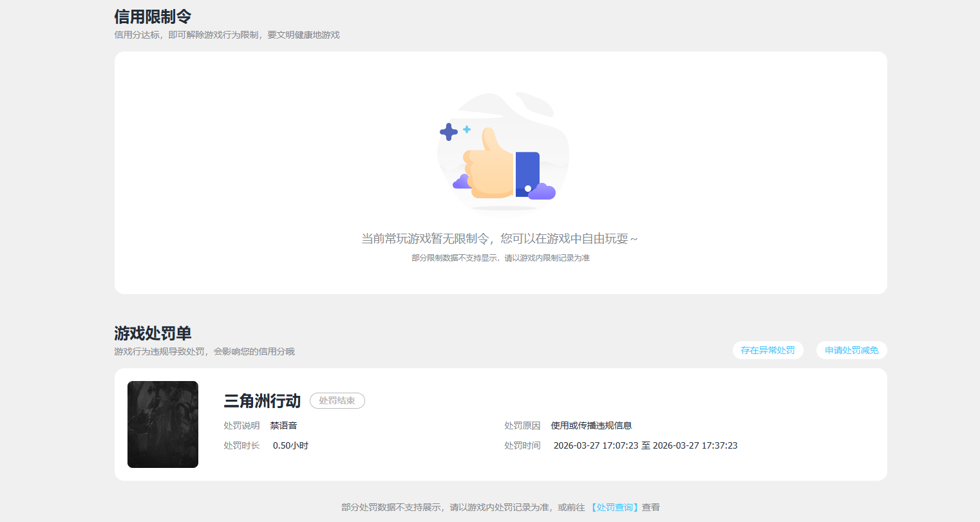Click the 信用分达标 subtitle text
This screenshot has height=522, width=980.
(x=227, y=35)
